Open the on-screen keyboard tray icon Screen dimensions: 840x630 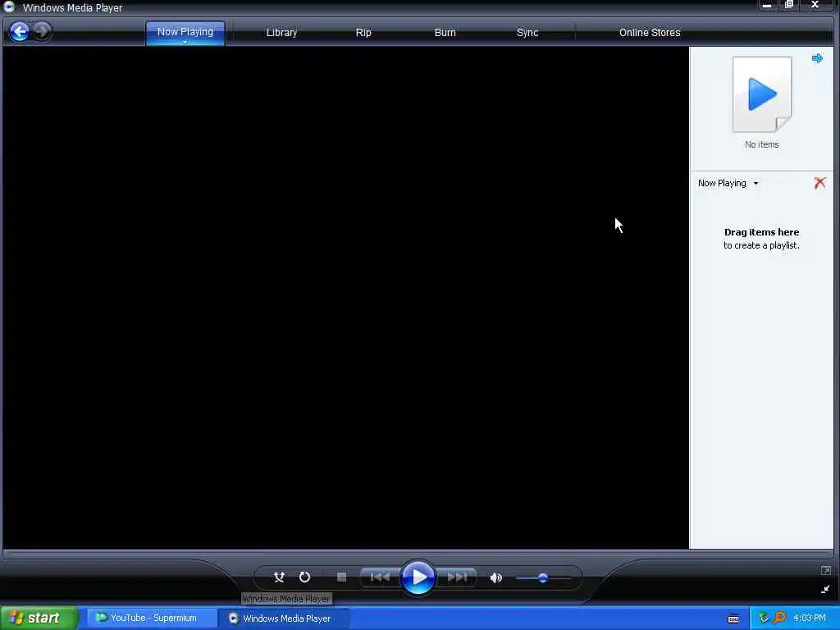point(733,619)
